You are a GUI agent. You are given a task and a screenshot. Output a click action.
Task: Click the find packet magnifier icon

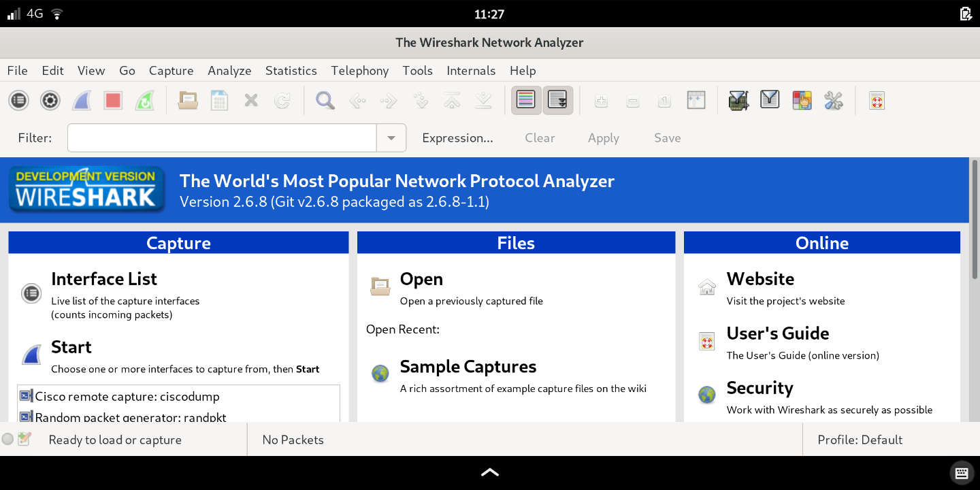pyautogui.click(x=325, y=101)
